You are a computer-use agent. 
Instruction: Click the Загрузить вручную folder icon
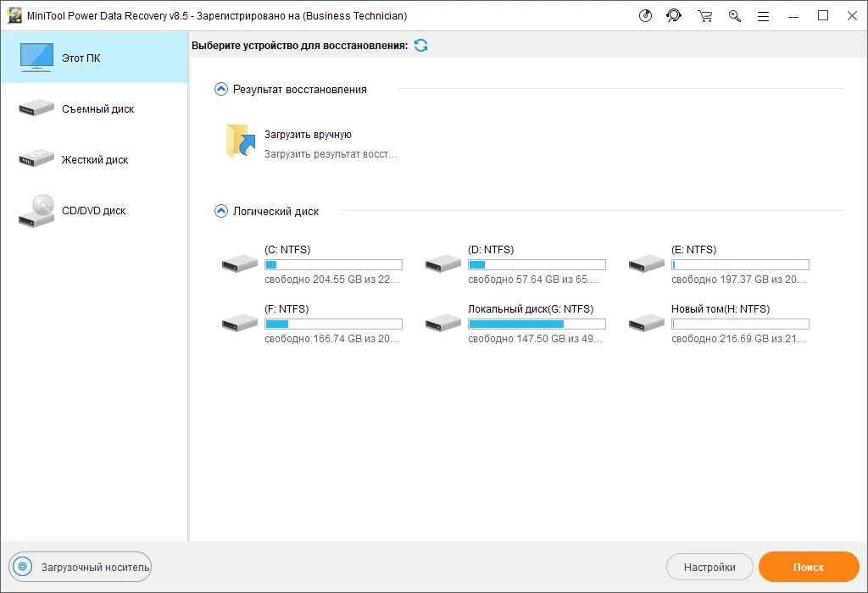point(240,141)
